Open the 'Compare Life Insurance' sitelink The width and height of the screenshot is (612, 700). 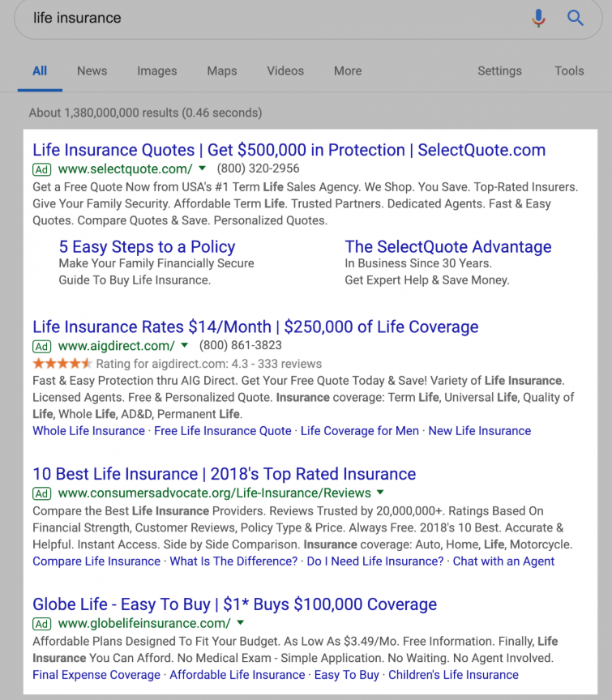point(96,561)
